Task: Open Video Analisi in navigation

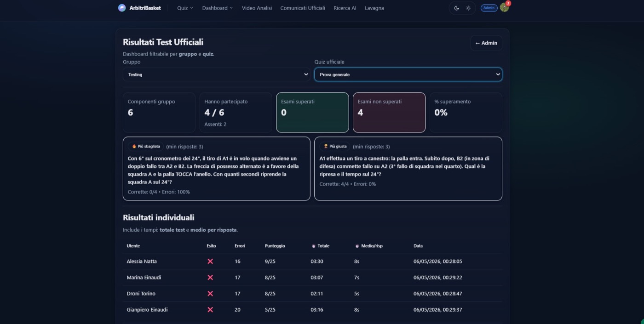Action: tap(257, 8)
